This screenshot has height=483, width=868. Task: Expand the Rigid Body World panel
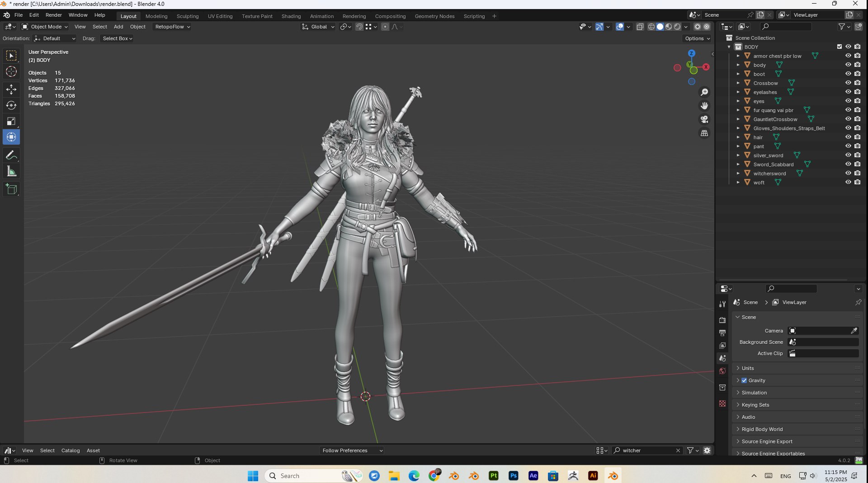pos(797,429)
